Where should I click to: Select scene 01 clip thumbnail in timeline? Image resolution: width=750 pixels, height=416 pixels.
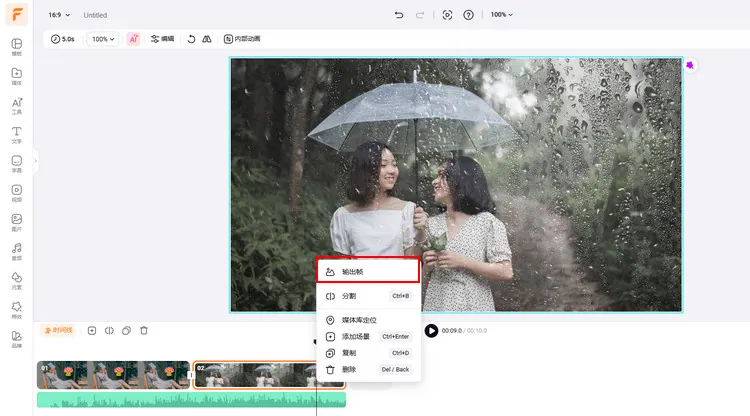pos(113,375)
